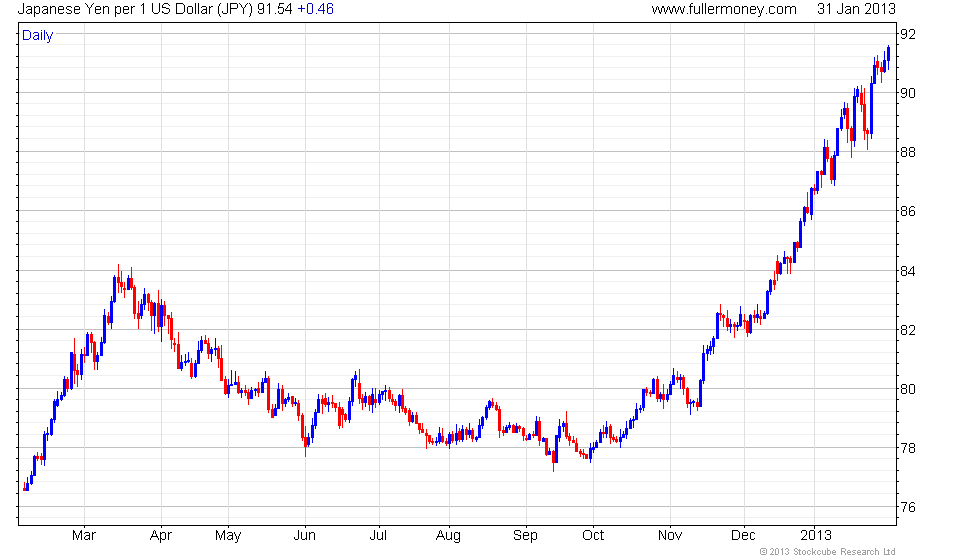The width and height of the screenshot is (980, 560).
Task: Click the chart title 'Japanese Yen per 1 US Dollar (JPY)'
Action: (x=136, y=9)
